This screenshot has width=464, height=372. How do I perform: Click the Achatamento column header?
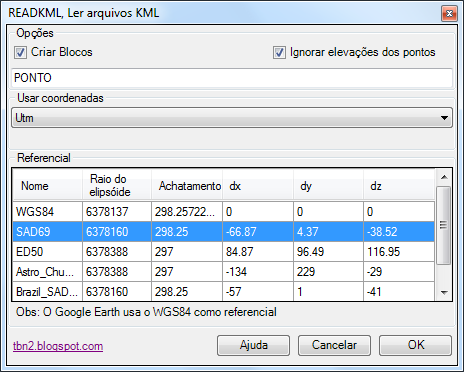[187, 186]
